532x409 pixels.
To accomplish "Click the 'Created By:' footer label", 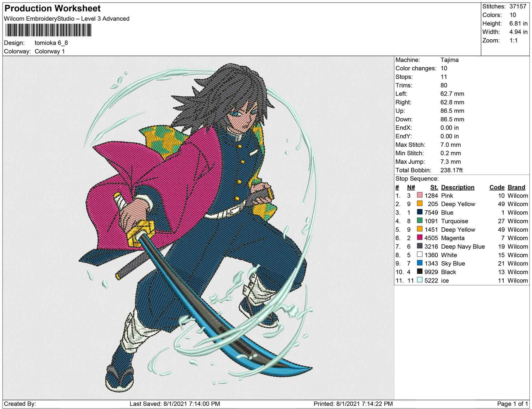I will coord(20,404).
